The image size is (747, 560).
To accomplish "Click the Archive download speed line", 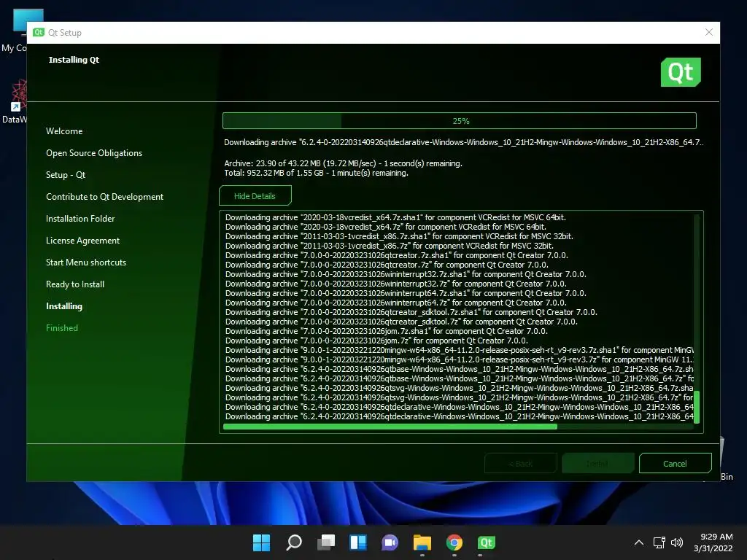I will (343, 163).
